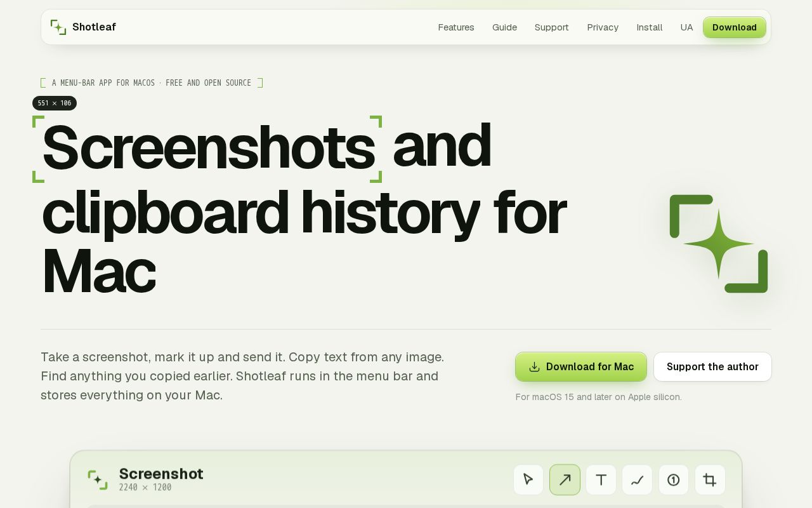The height and width of the screenshot is (508, 812).
Task: Click the Shotleaf logo icon in the navbar
Action: coord(58,27)
